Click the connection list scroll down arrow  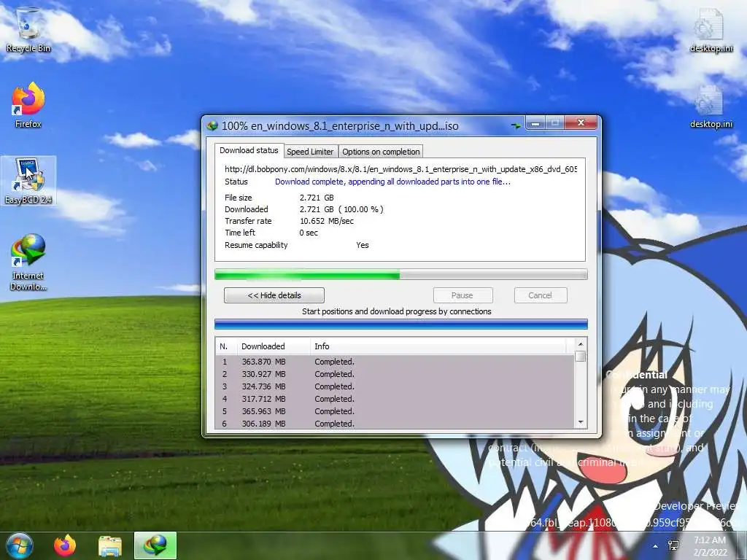click(x=580, y=422)
